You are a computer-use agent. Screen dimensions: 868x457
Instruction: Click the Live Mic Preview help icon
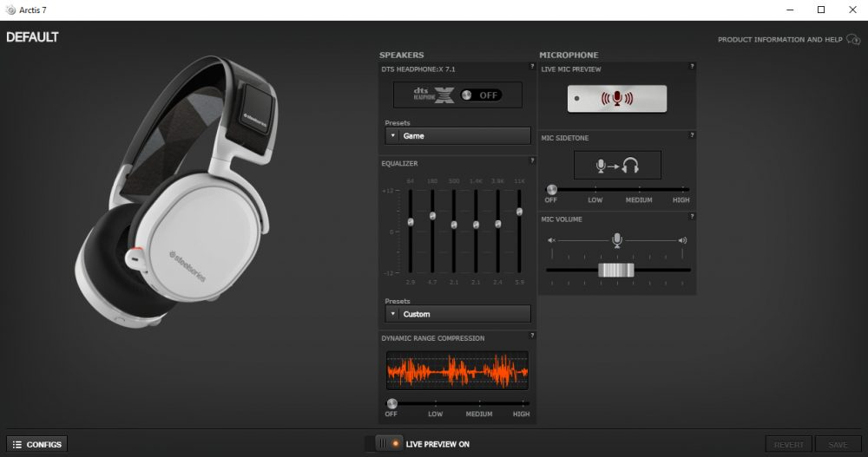(x=692, y=66)
